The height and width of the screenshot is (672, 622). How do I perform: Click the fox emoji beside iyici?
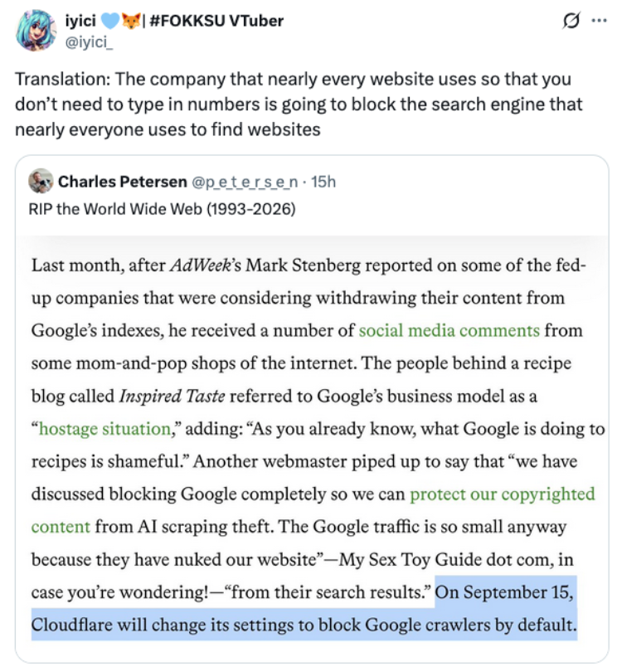point(131,21)
